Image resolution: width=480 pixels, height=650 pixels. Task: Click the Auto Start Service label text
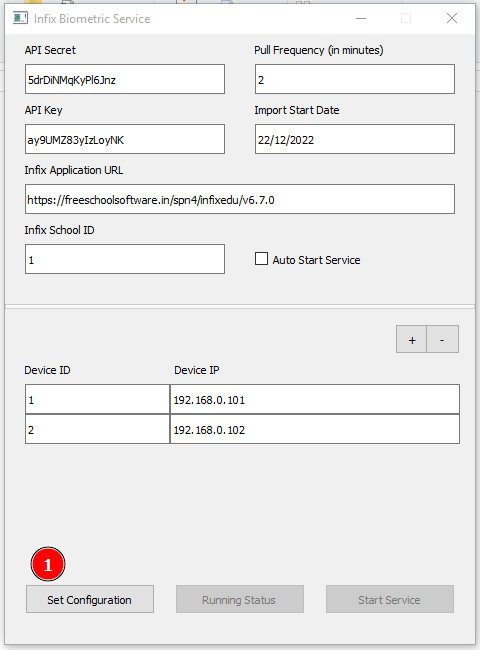pyautogui.click(x=316, y=260)
